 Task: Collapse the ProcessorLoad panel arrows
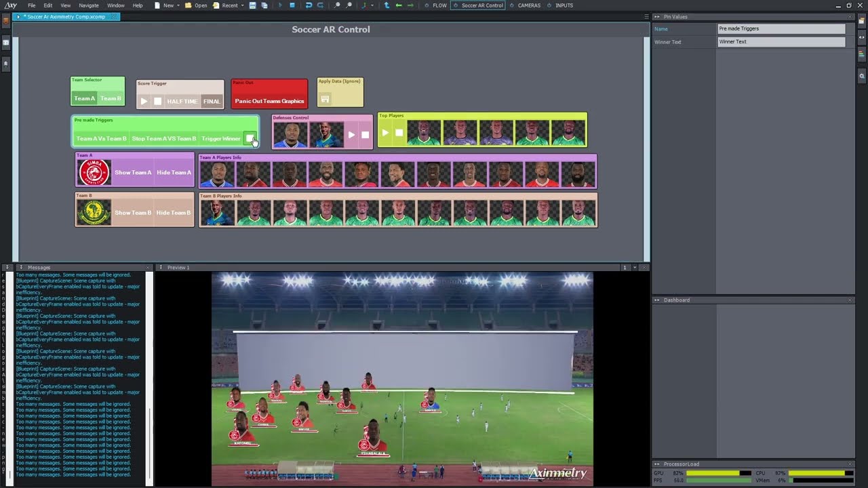[x=656, y=464]
